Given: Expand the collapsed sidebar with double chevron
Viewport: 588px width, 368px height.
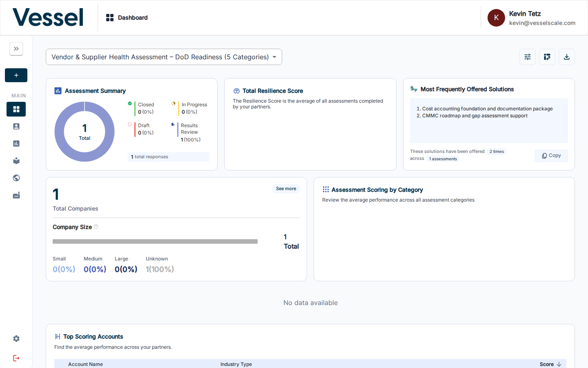Looking at the screenshot, I should click(16, 49).
